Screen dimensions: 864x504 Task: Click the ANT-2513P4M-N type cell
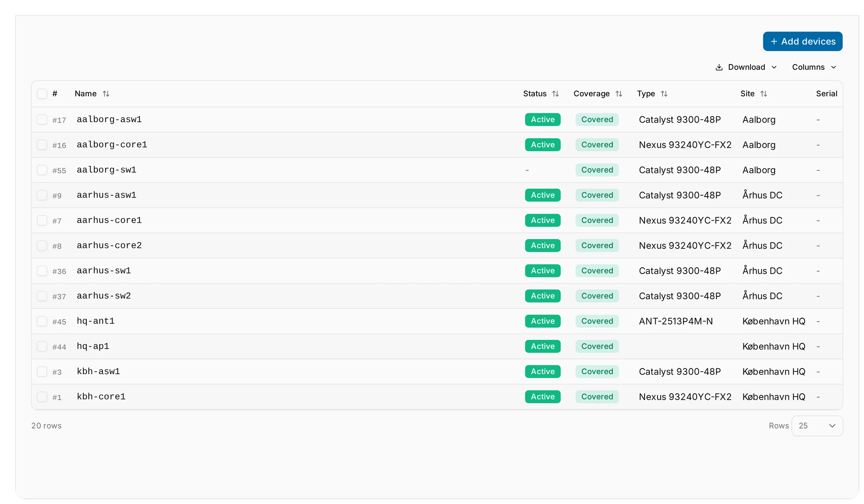coord(676,321)
